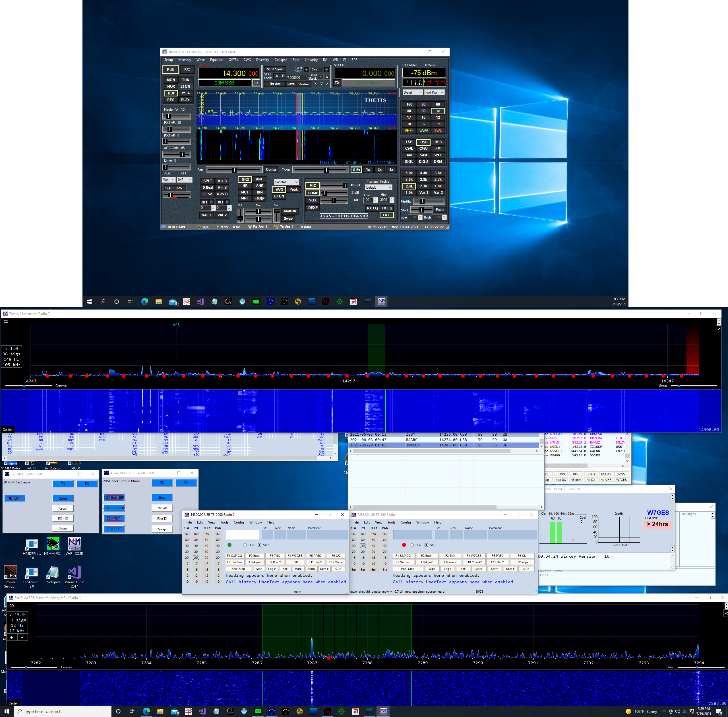
Task: Click VFO A frequency 14.300 000 display
Action: pos(229,73)
